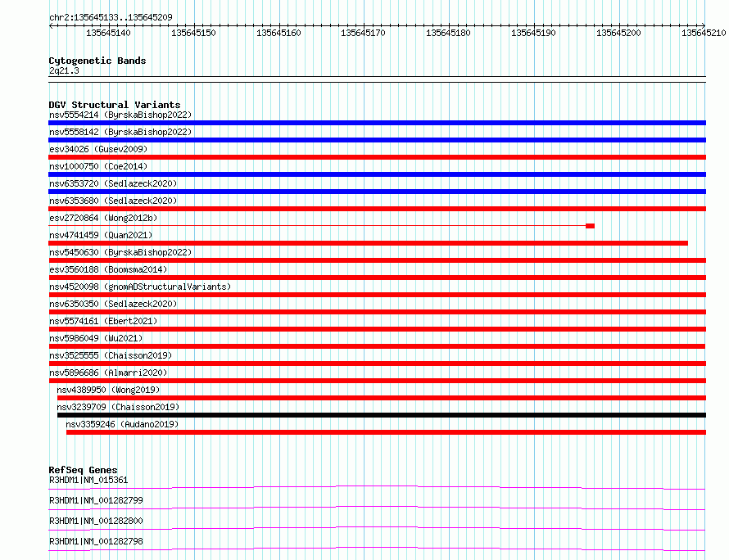Click the red bar under nsv4520098
Viewport: 729px width, 560px height.
[x=377, y=295]
